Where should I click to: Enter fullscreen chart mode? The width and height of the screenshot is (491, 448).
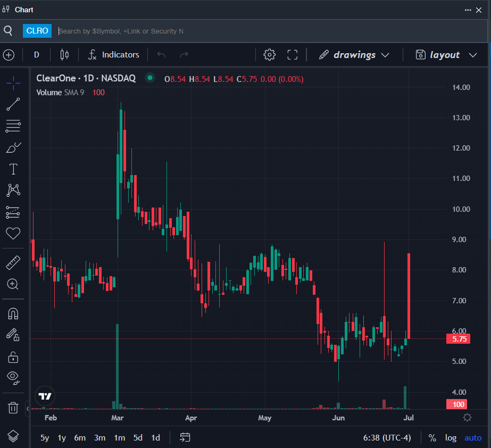pos(293,55)
